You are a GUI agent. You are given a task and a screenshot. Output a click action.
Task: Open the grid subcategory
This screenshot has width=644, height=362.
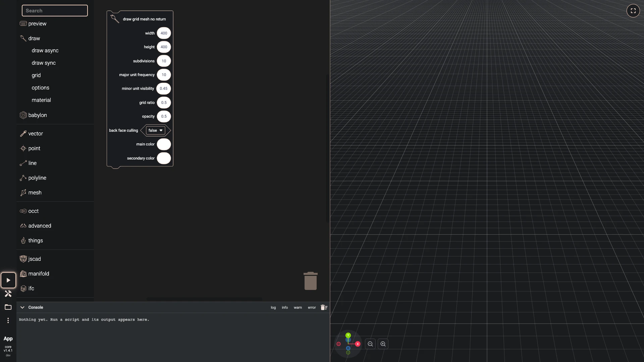coord(36,75)
